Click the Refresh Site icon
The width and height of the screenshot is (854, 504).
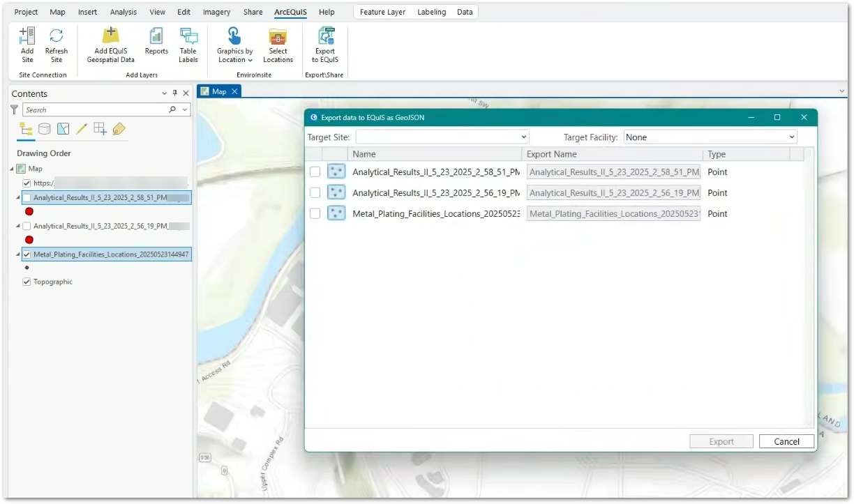coord(56,45)
